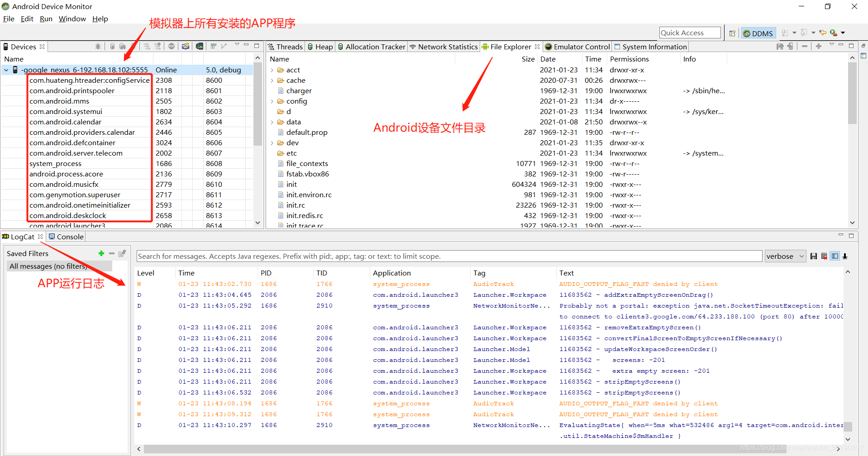Open the Window menu

coord(72,19)
